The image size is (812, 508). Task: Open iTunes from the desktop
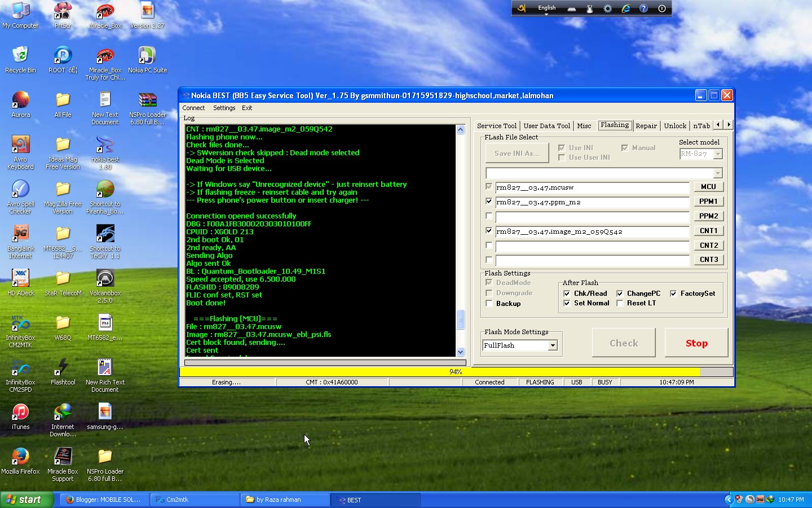[20, 416]
